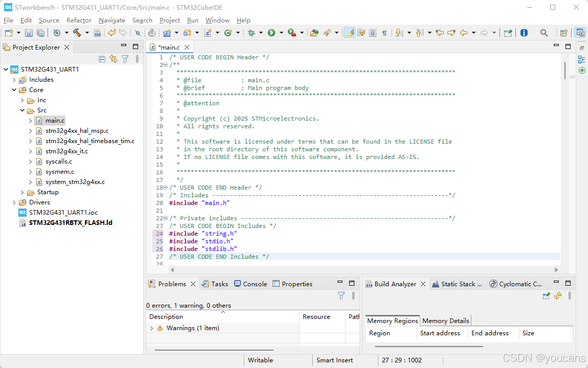
Task: Collapse all in Project Explorer
Action: 102,59
